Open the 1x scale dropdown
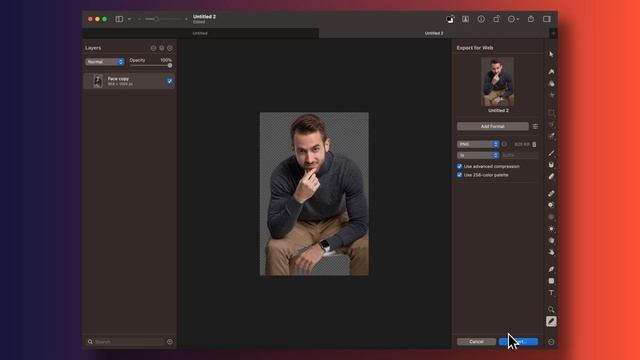This screenshot has height=360, width=640. coord(478,156)
